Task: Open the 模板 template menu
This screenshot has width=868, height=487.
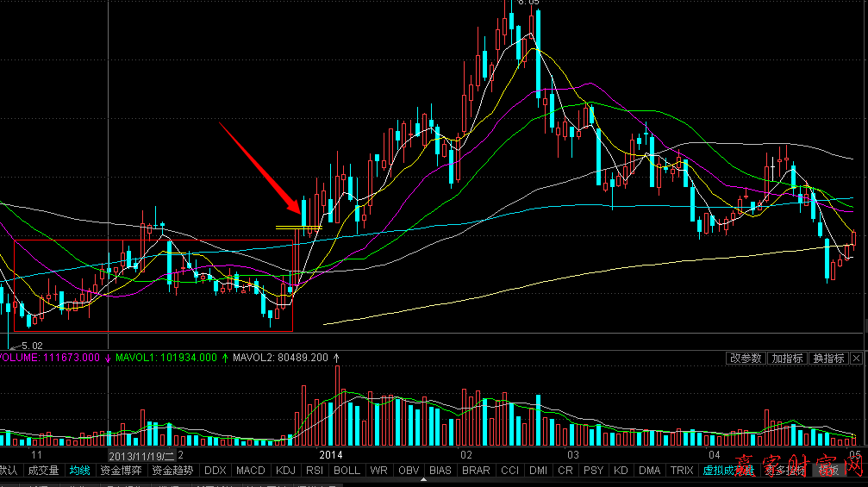Action: coord(828,471)
